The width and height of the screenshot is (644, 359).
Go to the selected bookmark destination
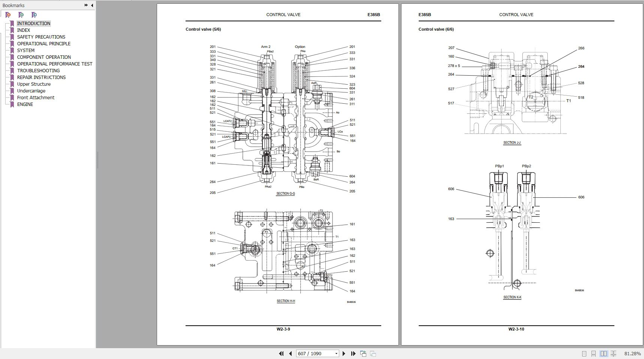(x=34, y=15)
